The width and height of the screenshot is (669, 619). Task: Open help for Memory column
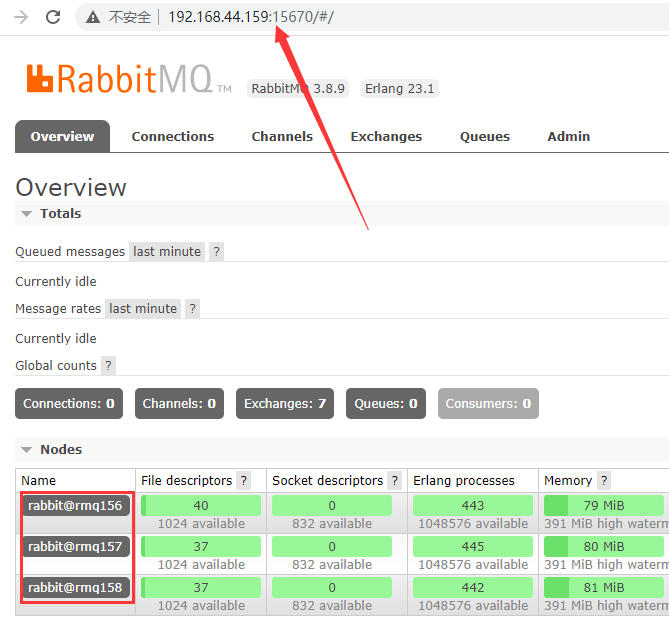tap(604, 481)
